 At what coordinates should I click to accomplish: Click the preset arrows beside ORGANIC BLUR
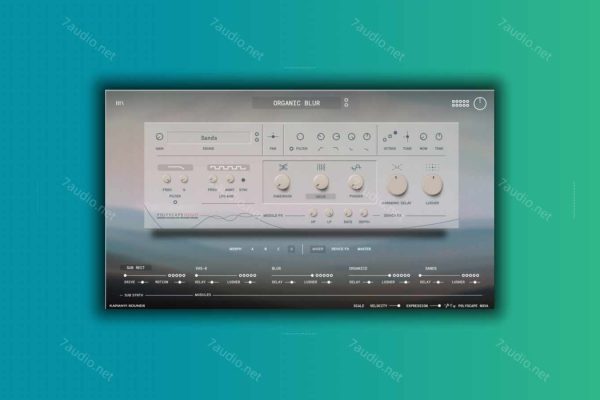pos(346,103)
